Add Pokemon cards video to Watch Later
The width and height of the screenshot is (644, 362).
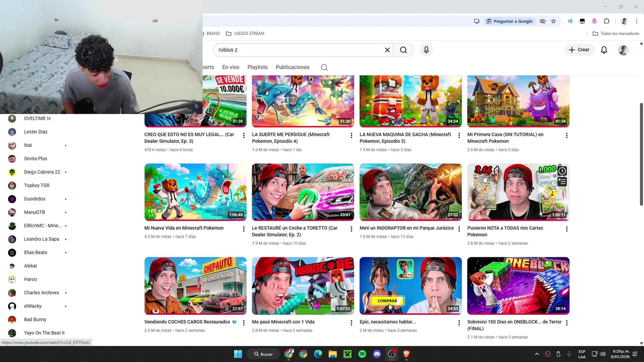click(x=562, y=171)
